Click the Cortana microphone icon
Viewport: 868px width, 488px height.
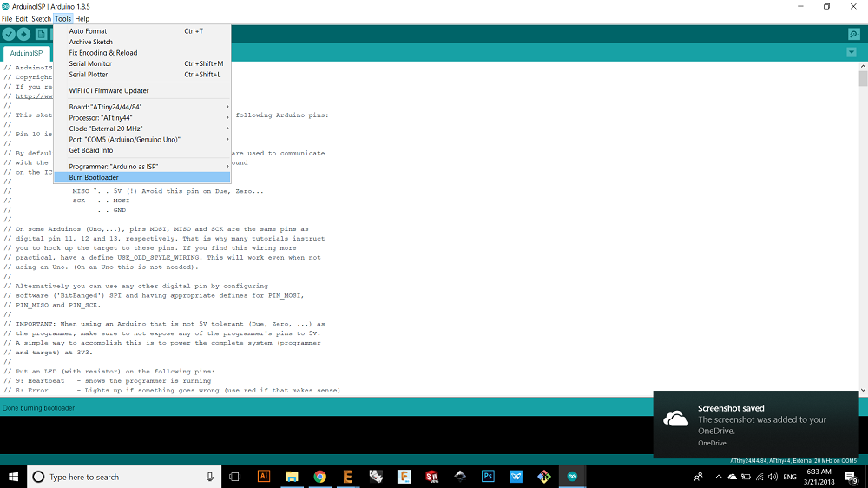tap(210, 477)
